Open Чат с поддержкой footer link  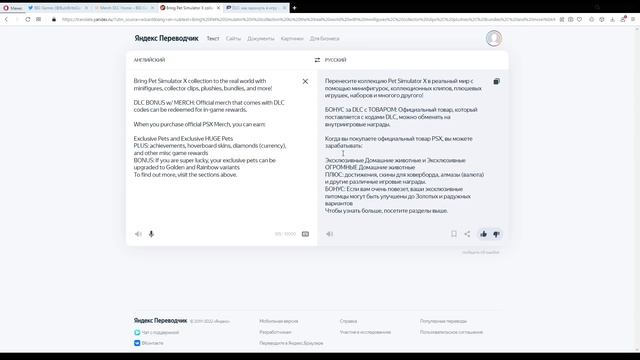pos(157,333)
